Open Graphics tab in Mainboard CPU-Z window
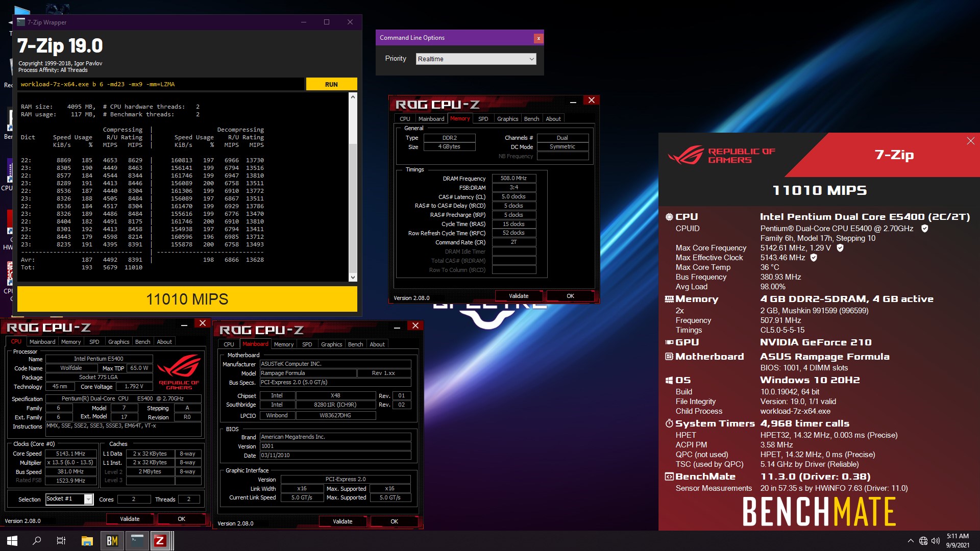Screen dimensions: 980x551 click(331, 344)
